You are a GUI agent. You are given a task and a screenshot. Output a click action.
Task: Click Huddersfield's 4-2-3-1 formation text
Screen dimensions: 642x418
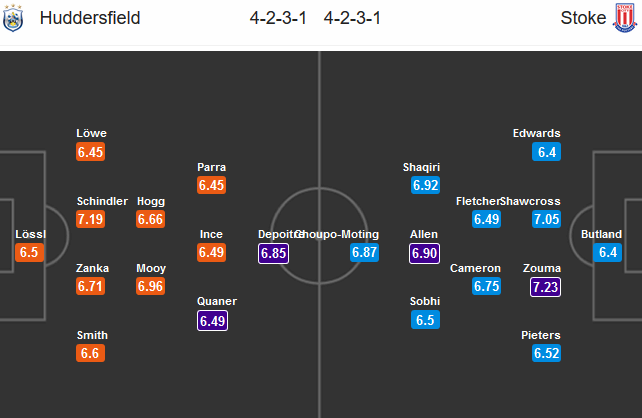coord(282,19)
